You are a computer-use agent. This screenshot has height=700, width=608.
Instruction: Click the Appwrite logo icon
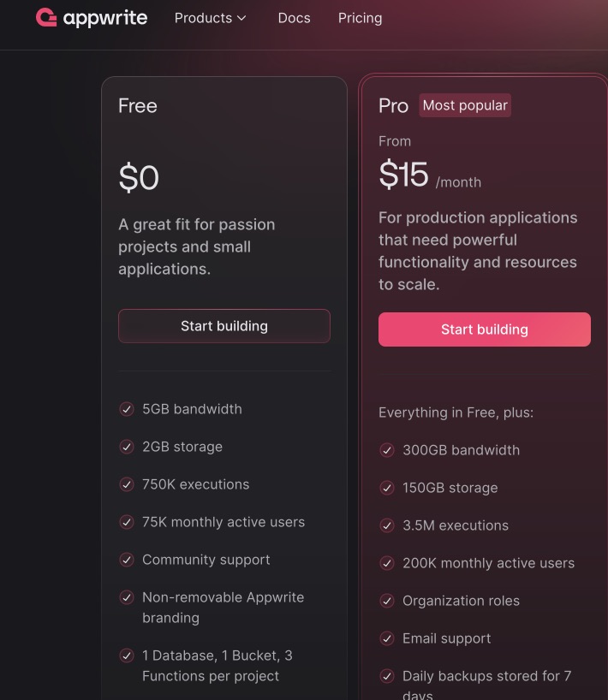tap(47, 17)
